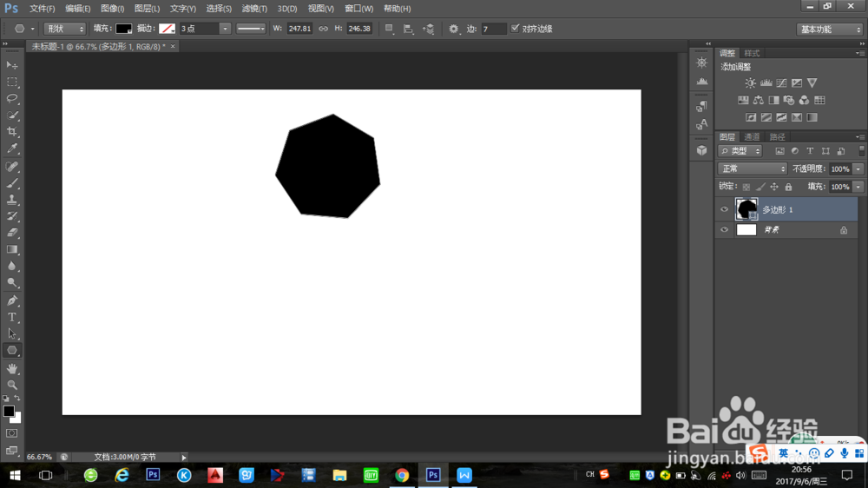Open the 基本功能 workspace dropdown
This screenshot has height=488, width=868.
pos(829,30)
